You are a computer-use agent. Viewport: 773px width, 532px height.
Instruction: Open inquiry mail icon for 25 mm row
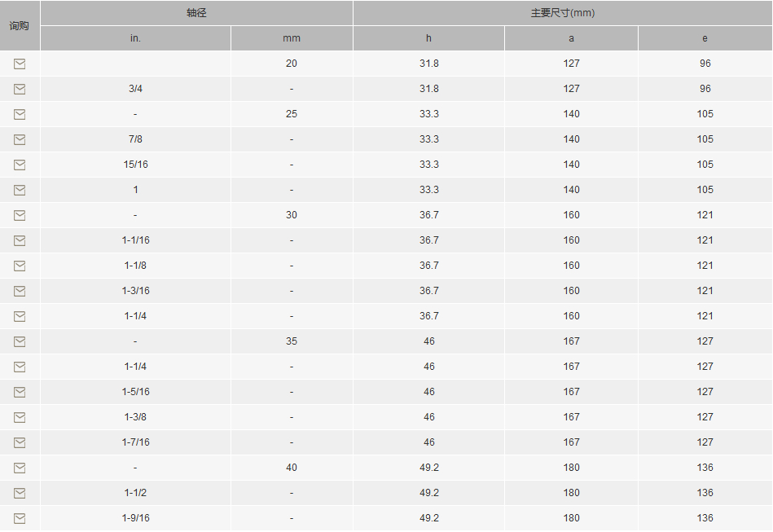[20, 114]
